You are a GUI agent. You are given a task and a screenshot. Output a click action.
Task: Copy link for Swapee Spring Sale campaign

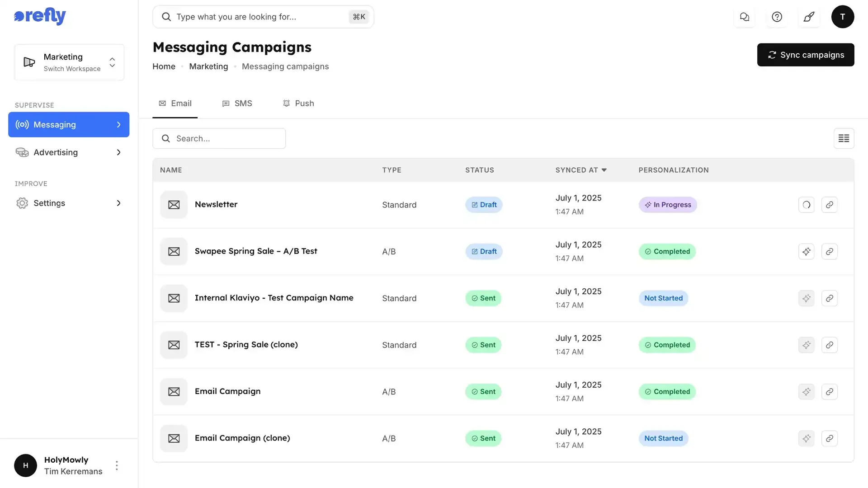[830, 251]
